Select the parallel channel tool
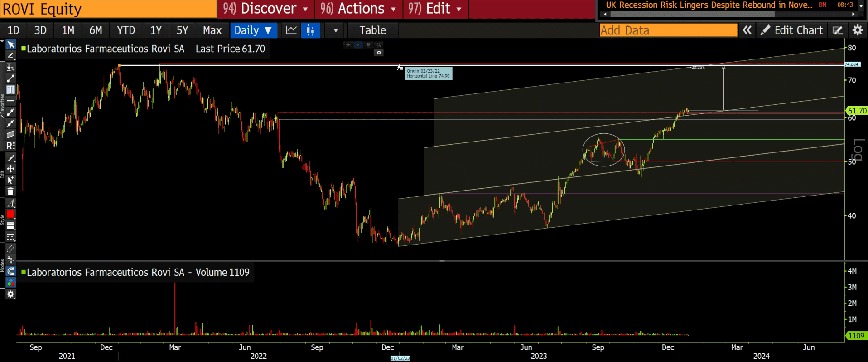The image size is (868, 362). [11, 135]
